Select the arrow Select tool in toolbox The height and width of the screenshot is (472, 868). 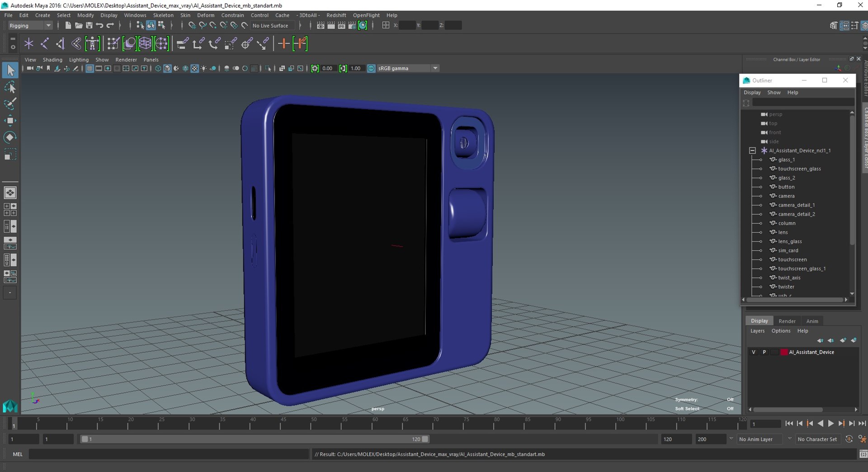(x=10, y=70)
